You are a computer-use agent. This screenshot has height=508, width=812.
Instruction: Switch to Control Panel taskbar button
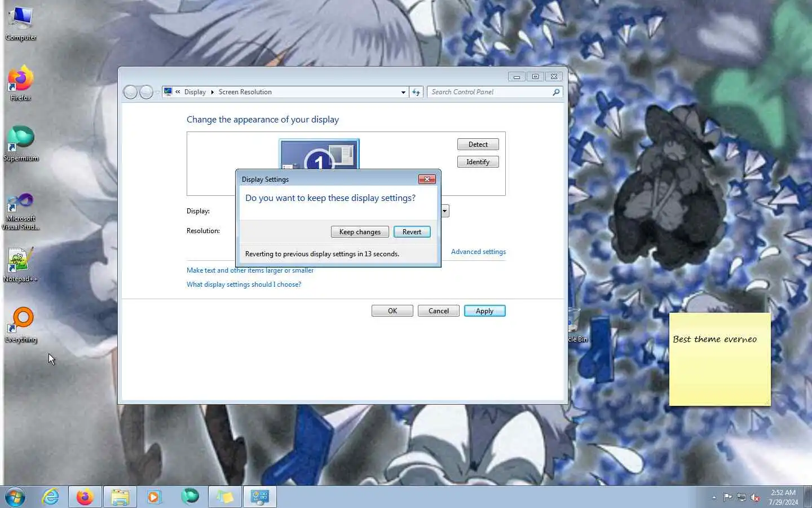pyautogui.click(x=260, y=497)
